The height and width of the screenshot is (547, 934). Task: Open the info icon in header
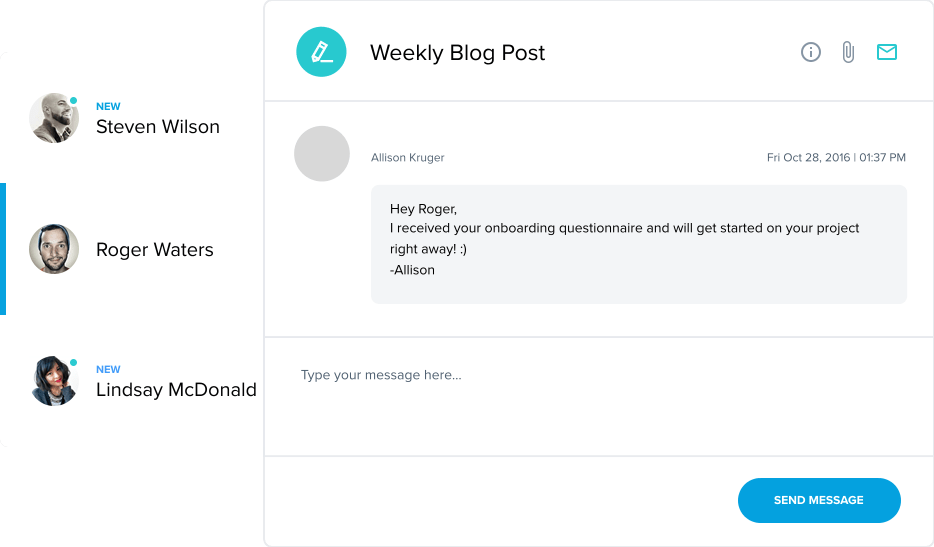pyautogui.click(x=810, y=52)
